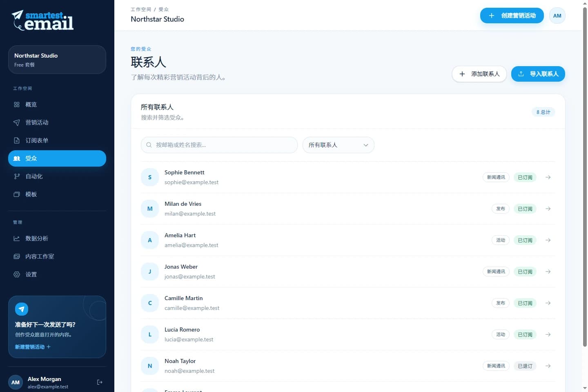Click the 数据分析 chart icon
The width and height of the screenshot is (588, 392).
(17, 238)
